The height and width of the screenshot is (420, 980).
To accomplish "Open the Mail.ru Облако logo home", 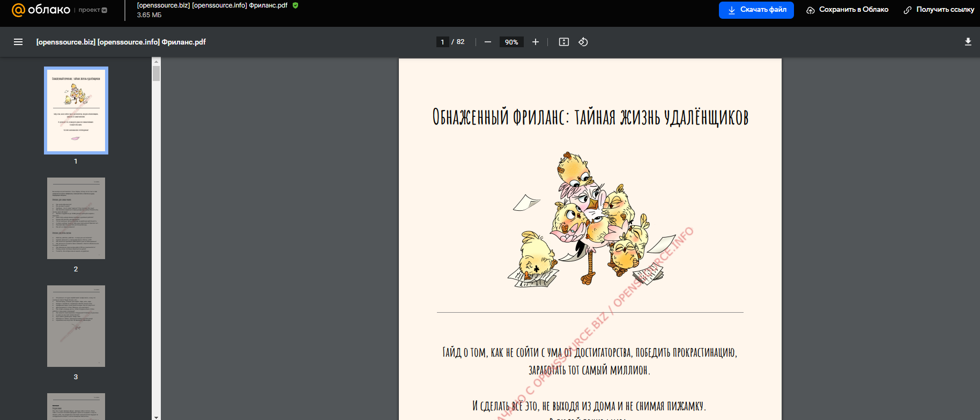I will [41, 10].
